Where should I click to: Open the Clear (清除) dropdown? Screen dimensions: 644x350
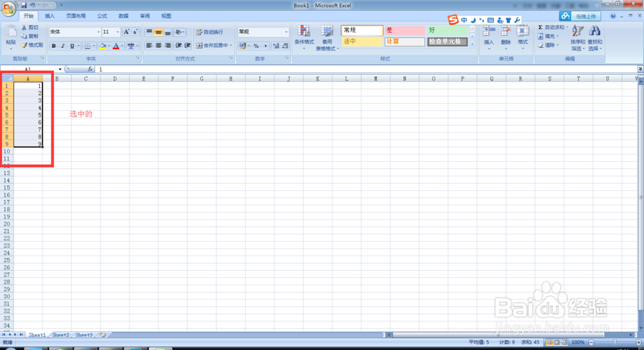coord(558,45)
